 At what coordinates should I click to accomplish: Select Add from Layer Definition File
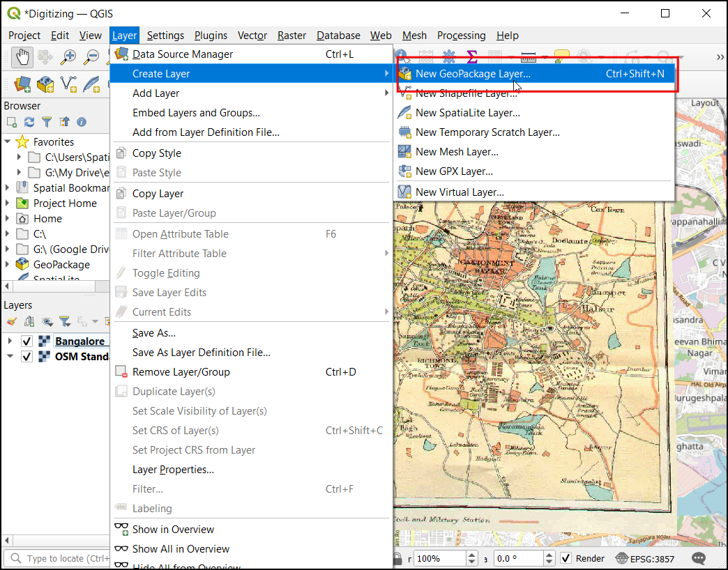251,132
